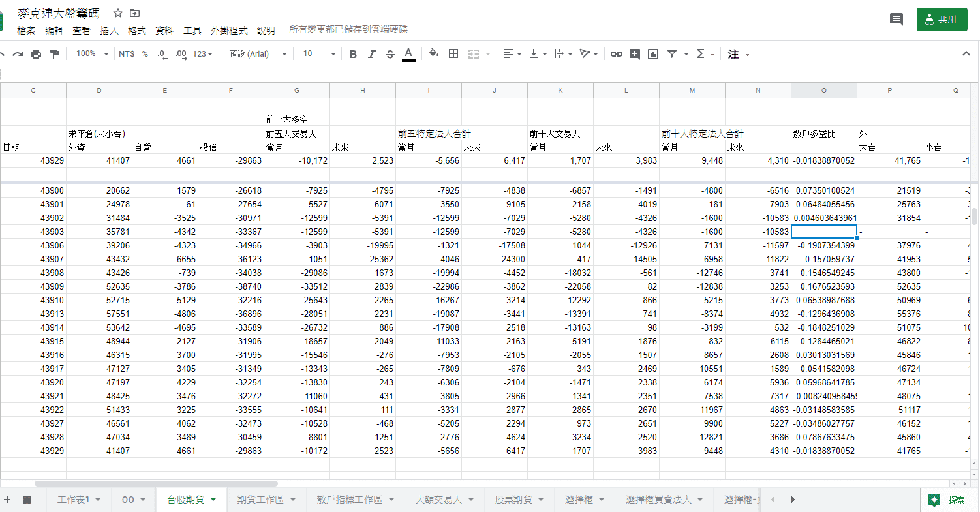
Task: Click the green 共用 share button
Action: [x=942, y=20]
